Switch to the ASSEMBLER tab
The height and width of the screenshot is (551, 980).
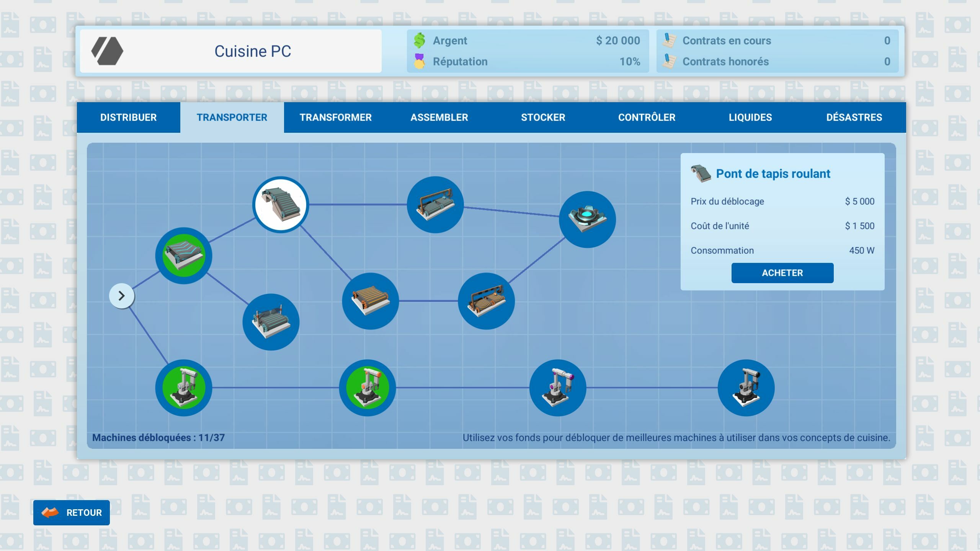[439, 117]
